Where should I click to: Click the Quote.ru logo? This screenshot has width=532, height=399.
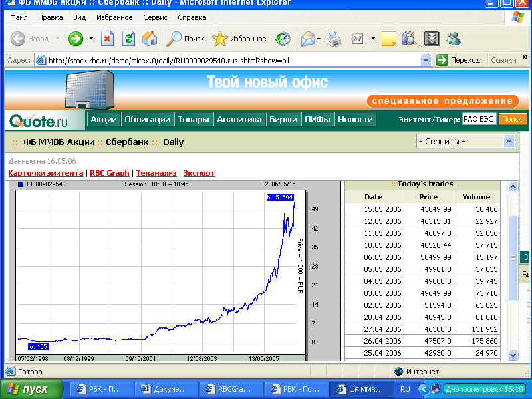[x=39, y=121]
